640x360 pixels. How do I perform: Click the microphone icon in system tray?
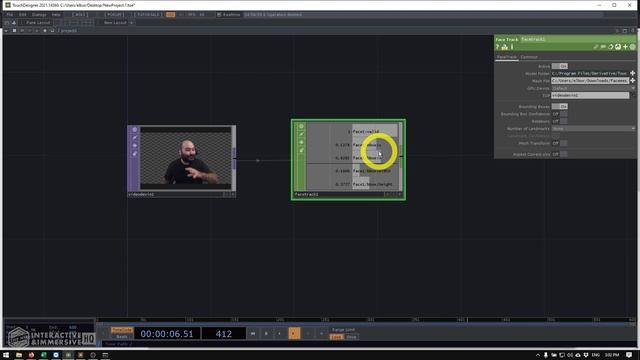[546, 355]
